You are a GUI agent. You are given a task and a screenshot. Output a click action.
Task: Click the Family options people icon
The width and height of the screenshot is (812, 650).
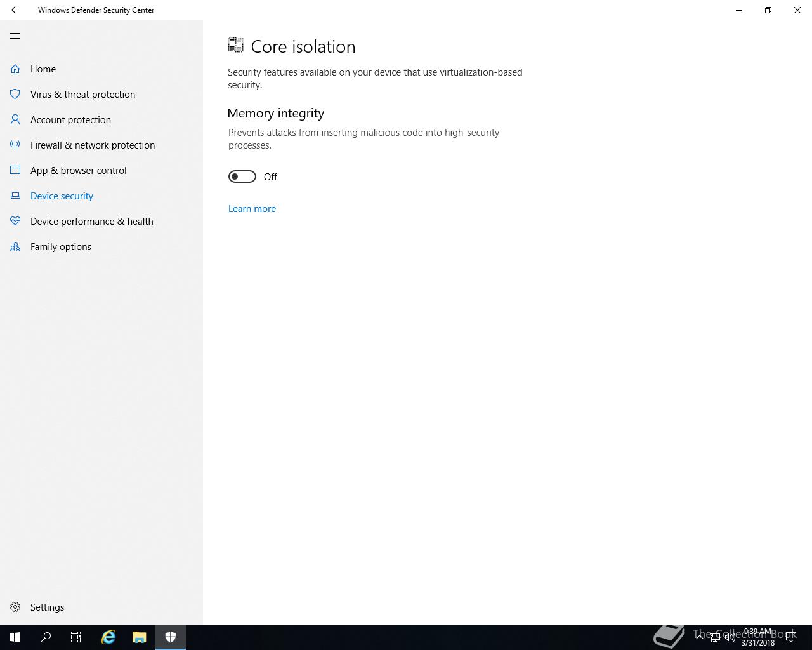coord(15,246)
